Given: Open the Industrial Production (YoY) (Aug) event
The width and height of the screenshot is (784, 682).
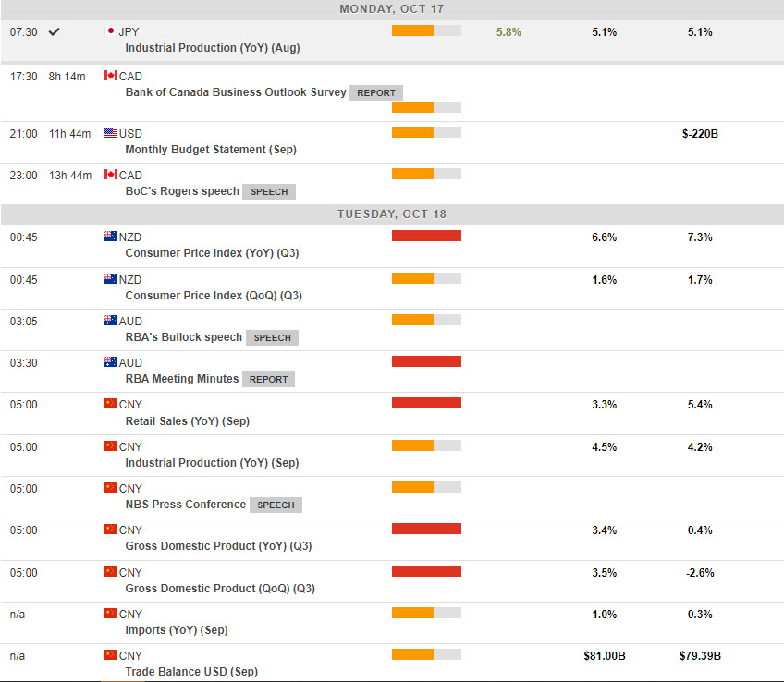Looking at the screenshot, I should (x=212, y=47).
